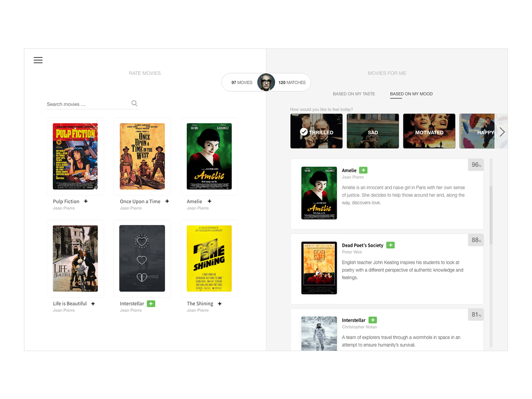Click The Shining title
Image resolution: width=532 pixels, height=399 pixels.
[200, 304]
